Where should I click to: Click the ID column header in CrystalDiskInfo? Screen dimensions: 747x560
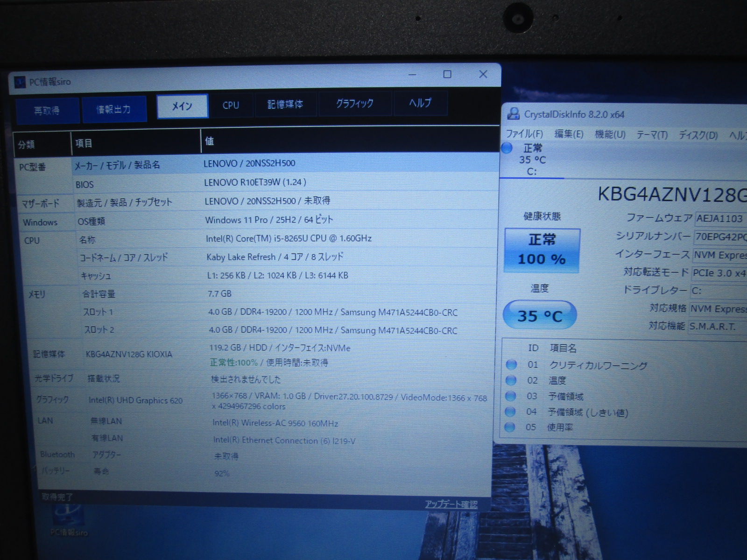pyautogui.click(x=533, y=348)
